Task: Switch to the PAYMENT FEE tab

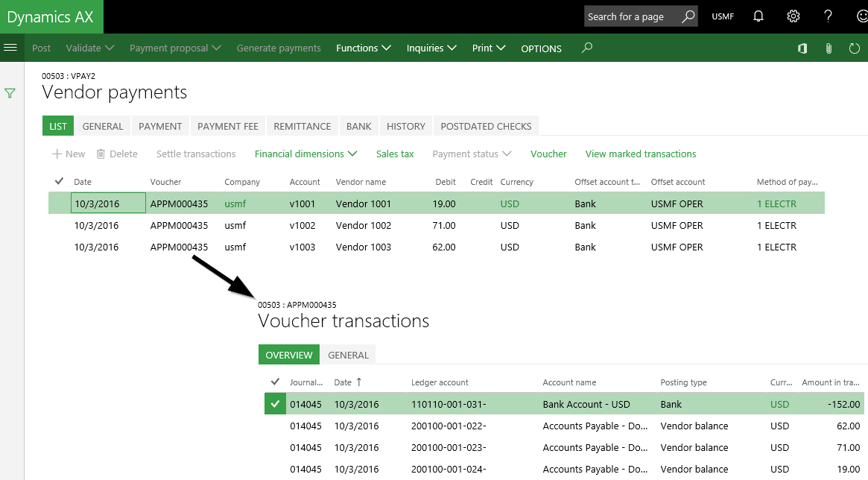Action: coord(227,126)
